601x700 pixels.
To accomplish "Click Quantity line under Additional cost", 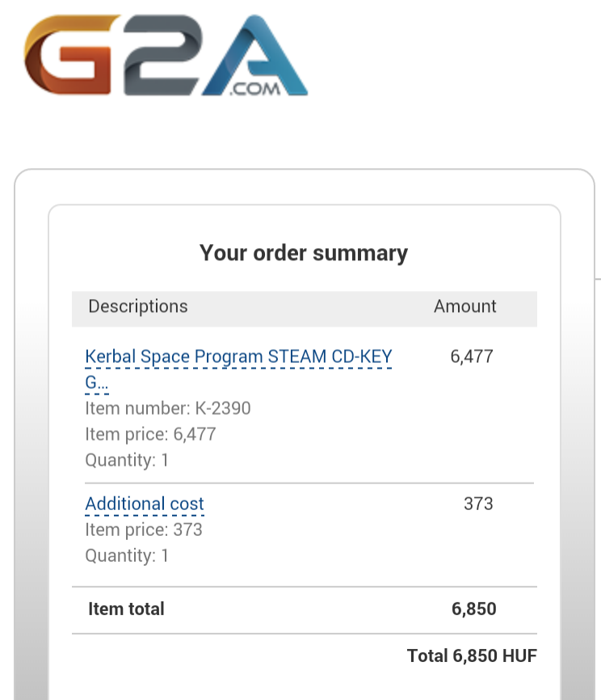I will click(127, 555).
